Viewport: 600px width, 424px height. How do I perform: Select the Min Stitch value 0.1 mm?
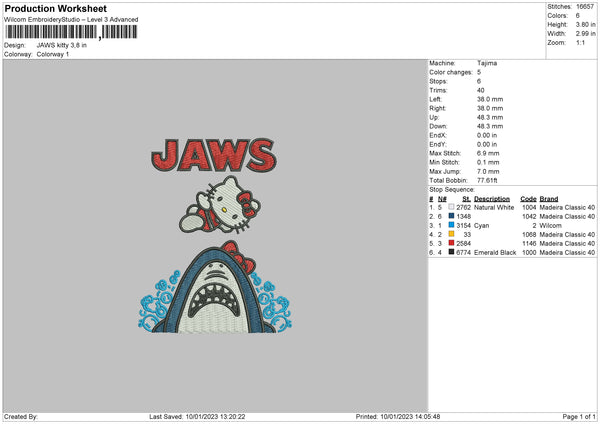pyautogui.click(x=488, y=163)
